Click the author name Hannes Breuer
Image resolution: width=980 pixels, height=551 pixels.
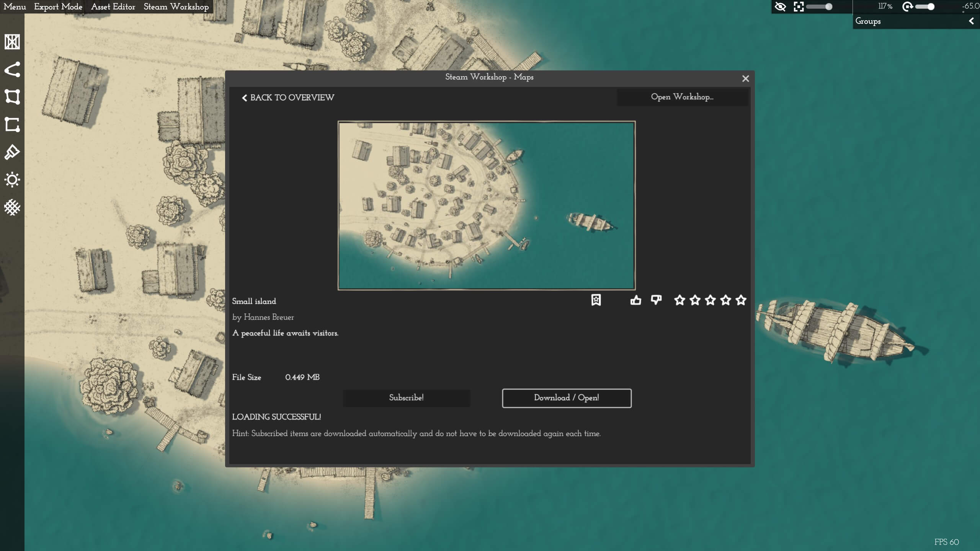[269, 317]
